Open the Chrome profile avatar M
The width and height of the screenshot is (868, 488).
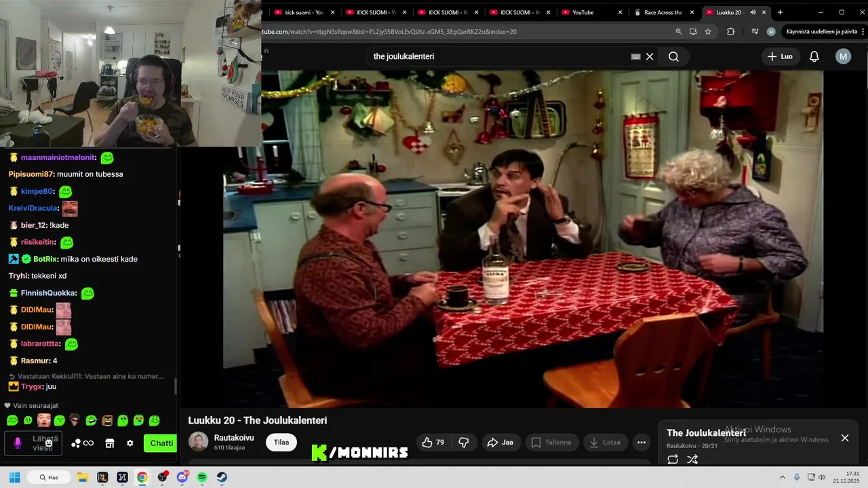[771, 32]
